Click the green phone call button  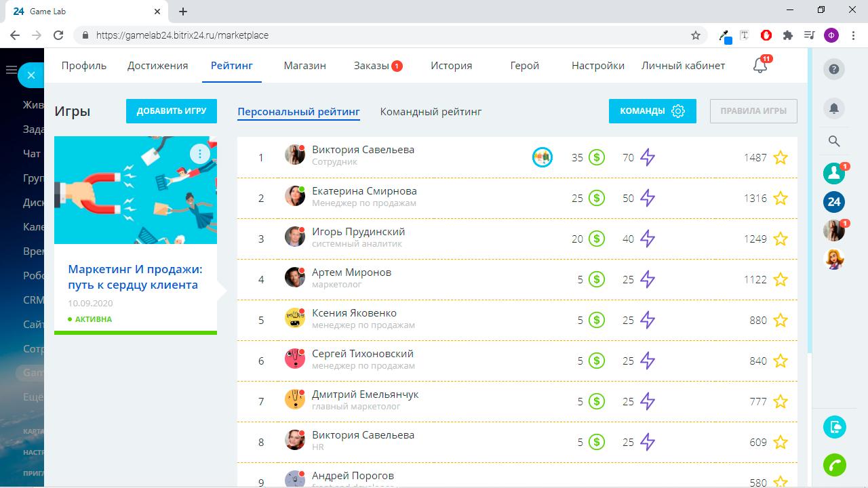pyautogui.click(x=834, y=466)
